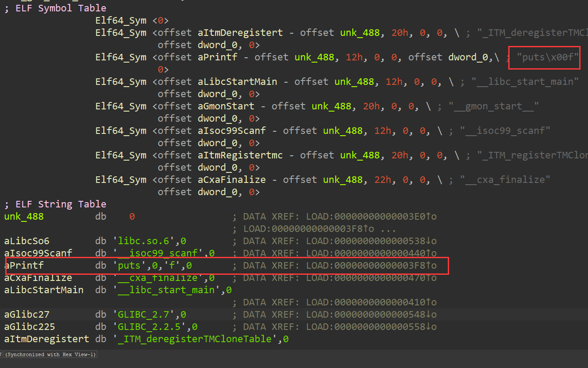Click 'aCxaFinalize' operand in the Elf64_Sym entry

pos(232,180)
